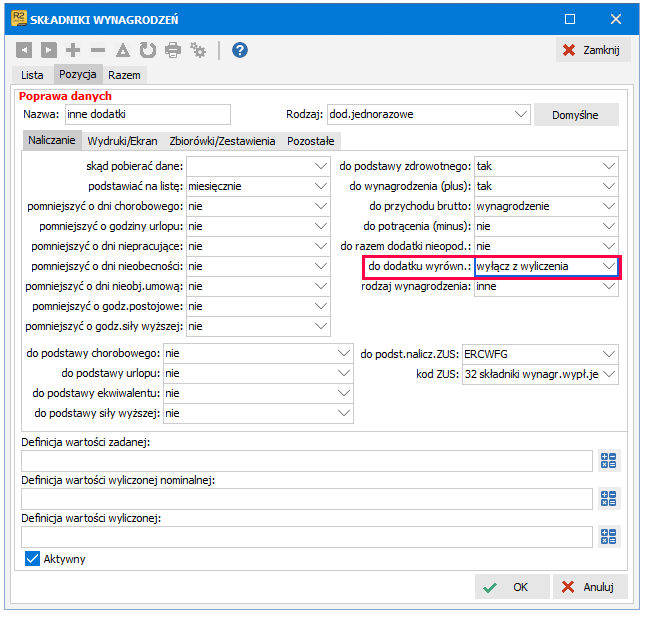This screenshot has height=619, width=648.
Task: Go to next record arrow icon
Action: pyautogui.click(x=49, y=50)
